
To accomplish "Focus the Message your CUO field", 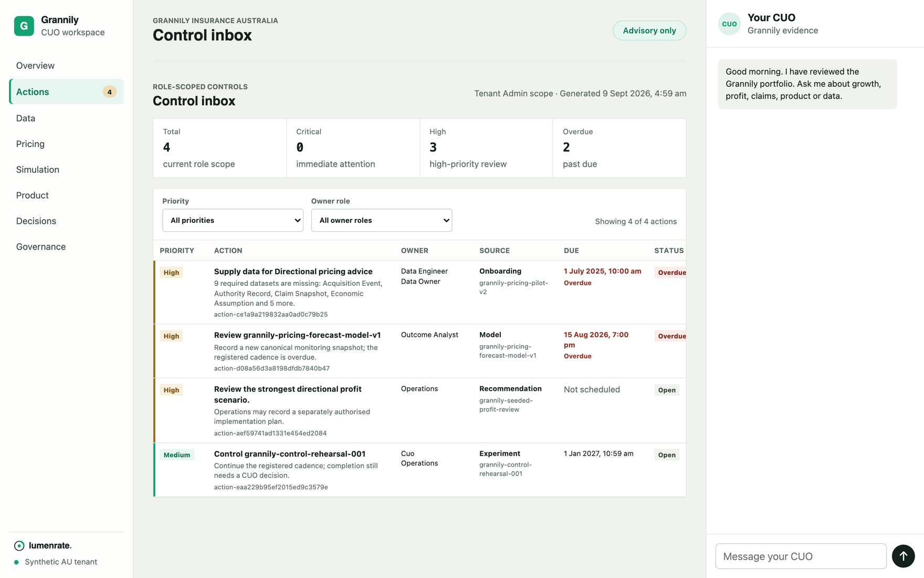I will pyautogui.click(x=801, y=556).
